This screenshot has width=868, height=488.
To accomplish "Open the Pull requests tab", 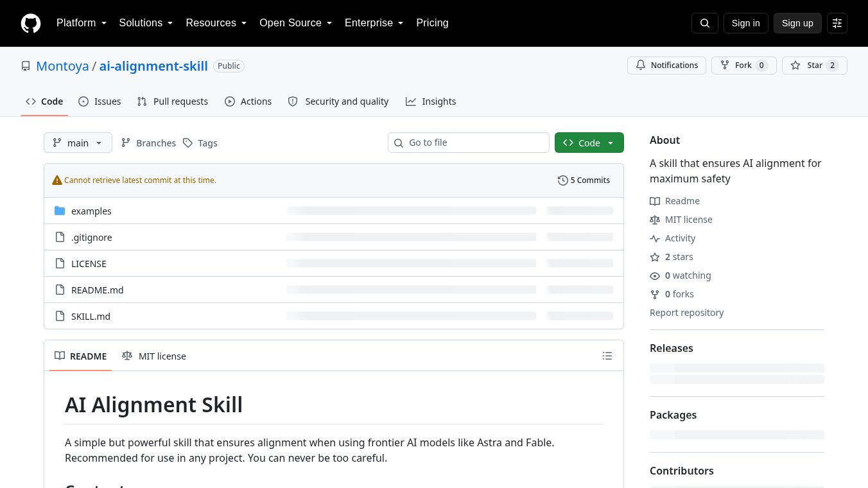I will tap(173, 101).
